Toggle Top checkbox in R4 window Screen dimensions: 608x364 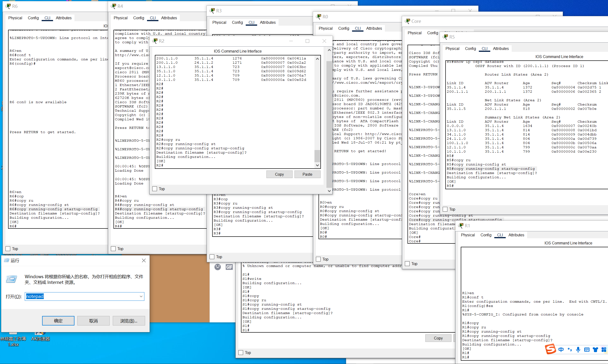[x=113, y=249]
